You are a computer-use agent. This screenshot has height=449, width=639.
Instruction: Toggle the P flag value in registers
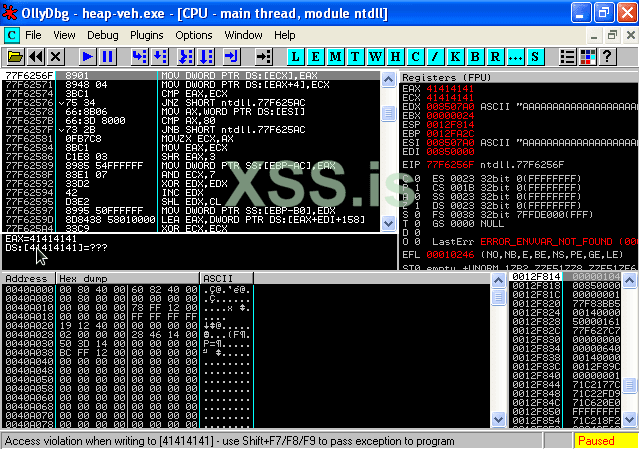[x=417, y=187]
